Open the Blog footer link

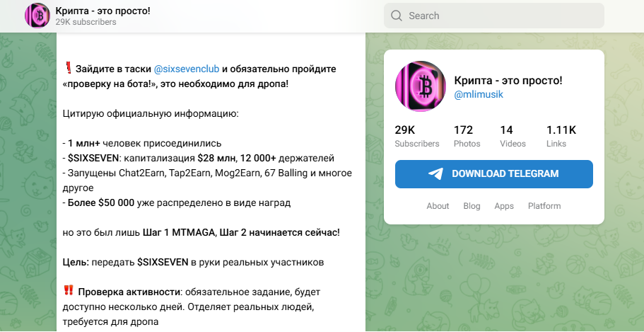(472, 206)
